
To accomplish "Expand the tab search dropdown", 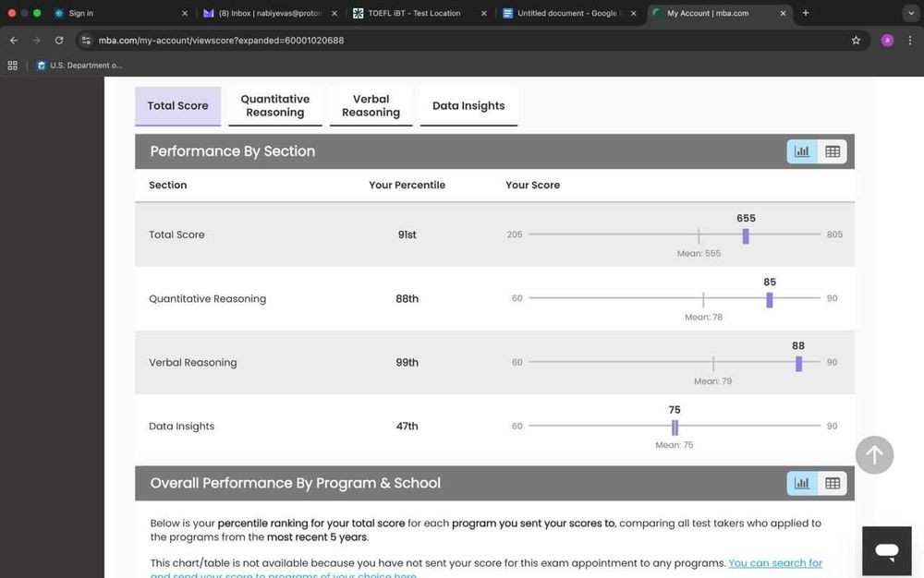I will (910, 13).
